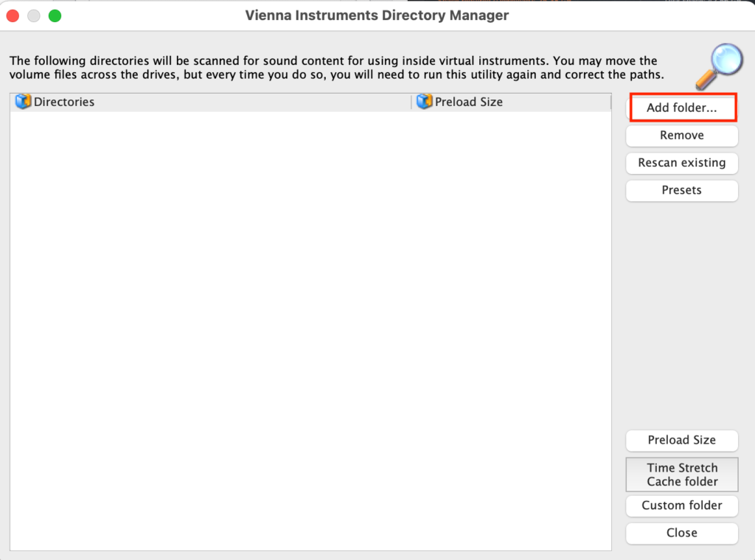Click the Add folder... button
Viewport: 755px width, 560px height.
[x=682, y=108]
